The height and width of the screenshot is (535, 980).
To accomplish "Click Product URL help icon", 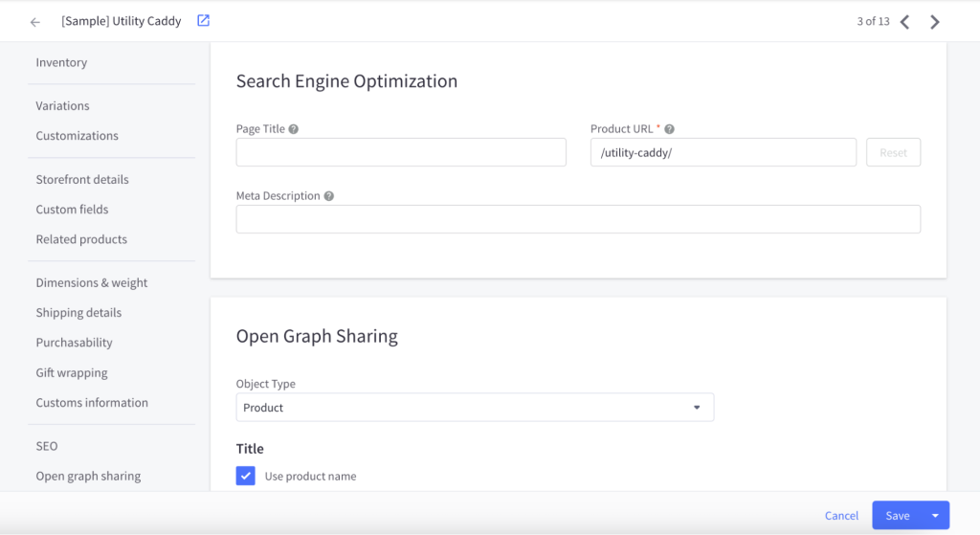I will pos(670,129).
